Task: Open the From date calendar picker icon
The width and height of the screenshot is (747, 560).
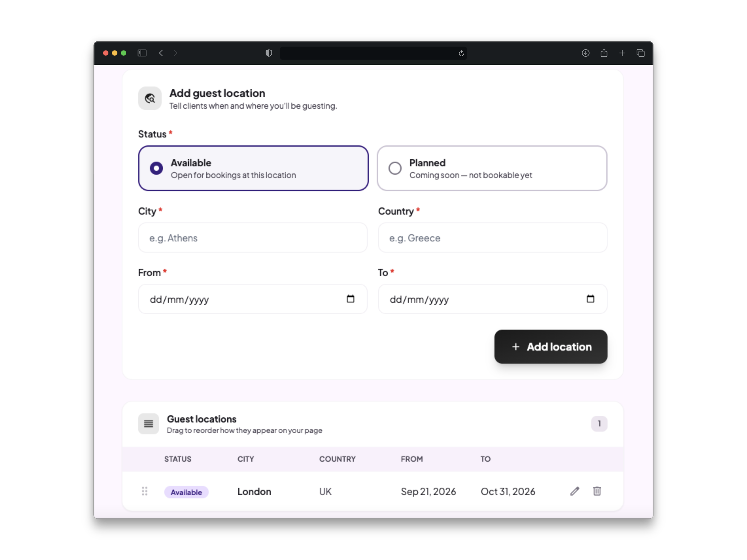Action: point(350,299)
